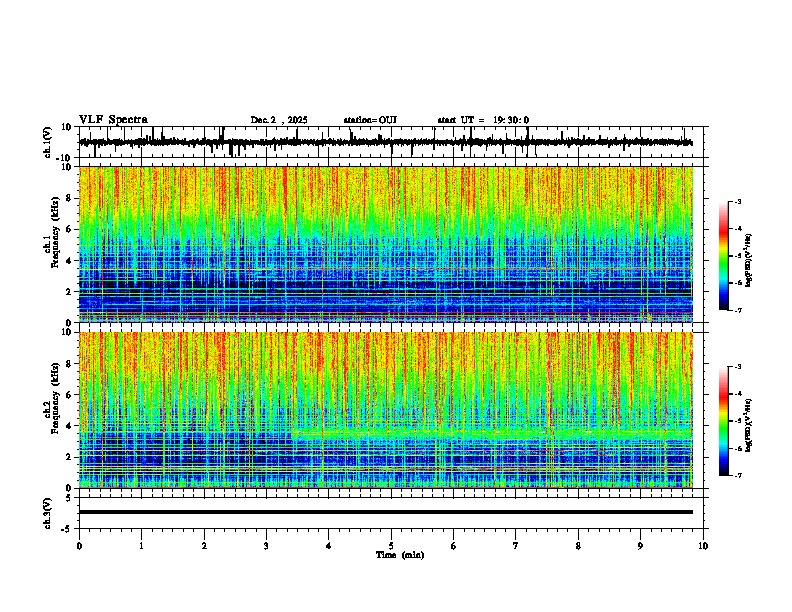792x612 pixels.
Task: Click the ch.2 "Frequency (kHz)" axis label
Action: pyautogui.click(x=55, y=398)
